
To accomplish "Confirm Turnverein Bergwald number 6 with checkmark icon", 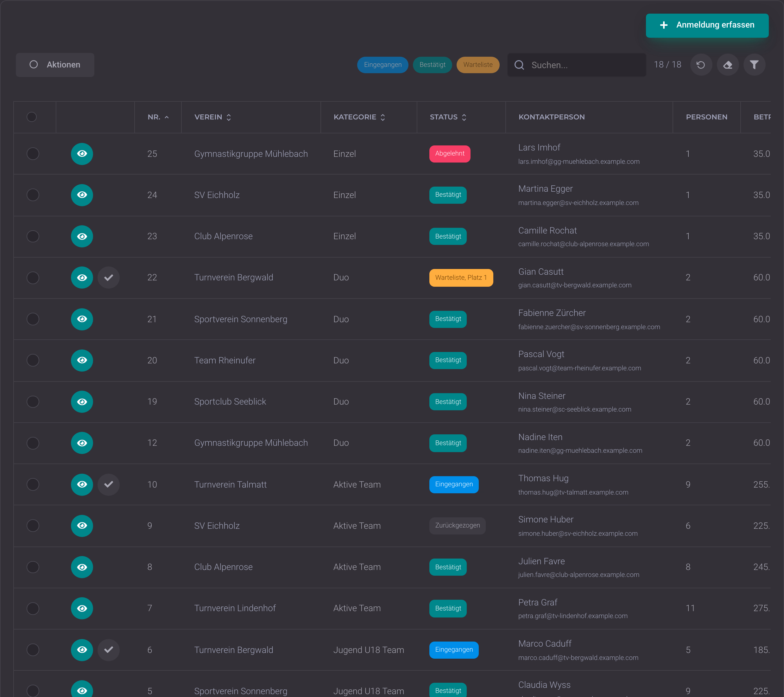I will (x=109, y=650).
